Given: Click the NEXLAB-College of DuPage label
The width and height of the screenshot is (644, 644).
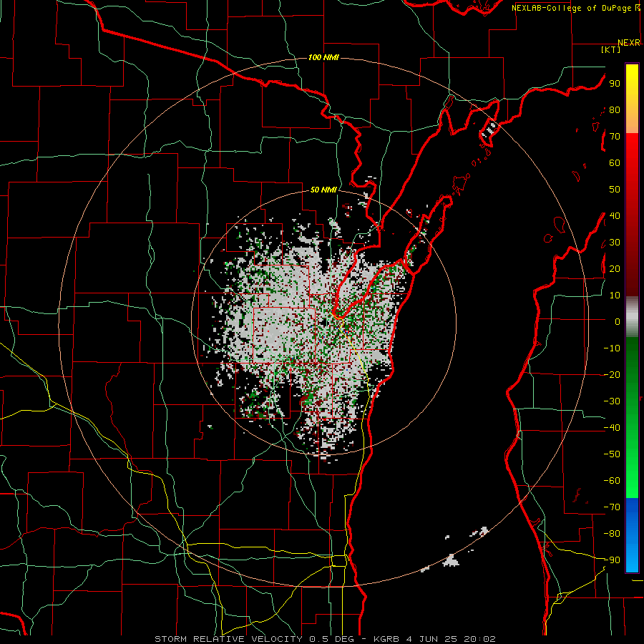Looking at the screenshot, I should pos(572,8).
